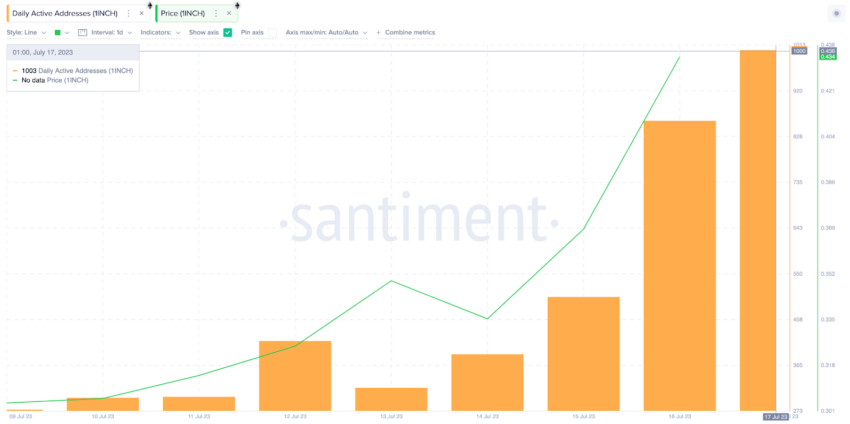
Task: Click Ethereum icon on Price tab
Action: [x=237, y=5]
